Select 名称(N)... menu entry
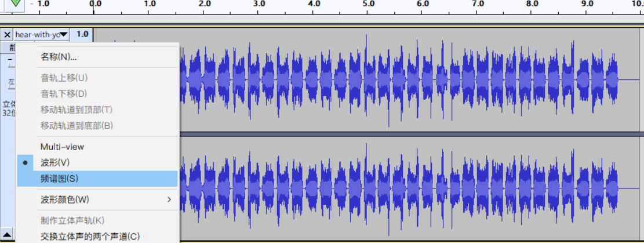The width and height of the screenshot is (644, 243). [x=98, y=57]
